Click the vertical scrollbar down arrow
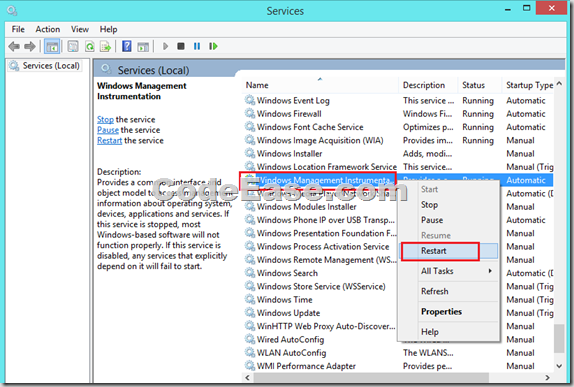This screenshot has width=574, height=387. click(x=559, y=366)
